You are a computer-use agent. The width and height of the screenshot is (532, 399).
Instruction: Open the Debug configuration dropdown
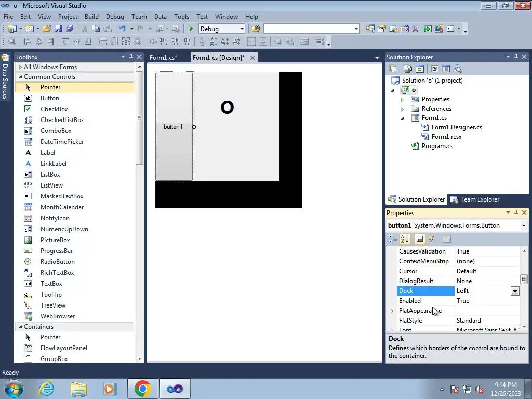pos(242,29)
